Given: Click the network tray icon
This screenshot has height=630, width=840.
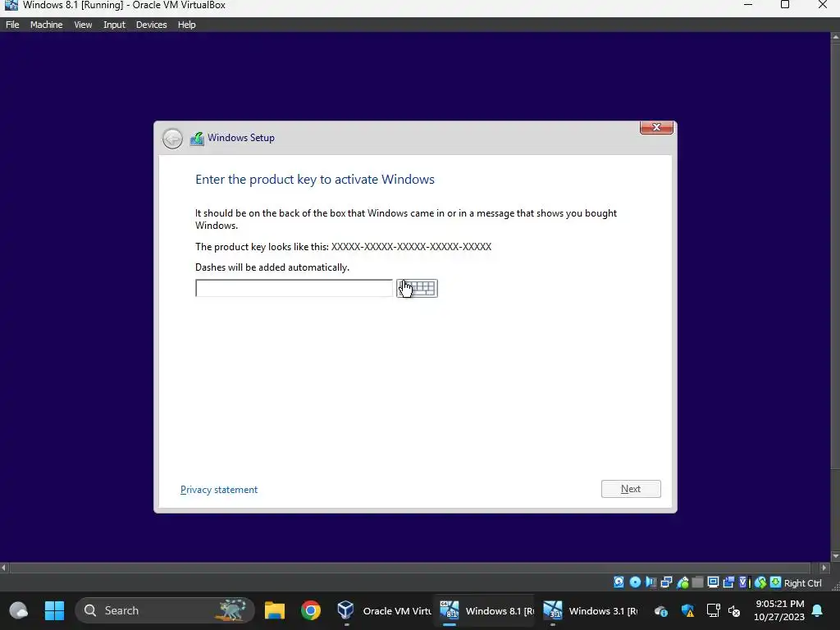Looking at the screenshot, I should pos(713,610).
